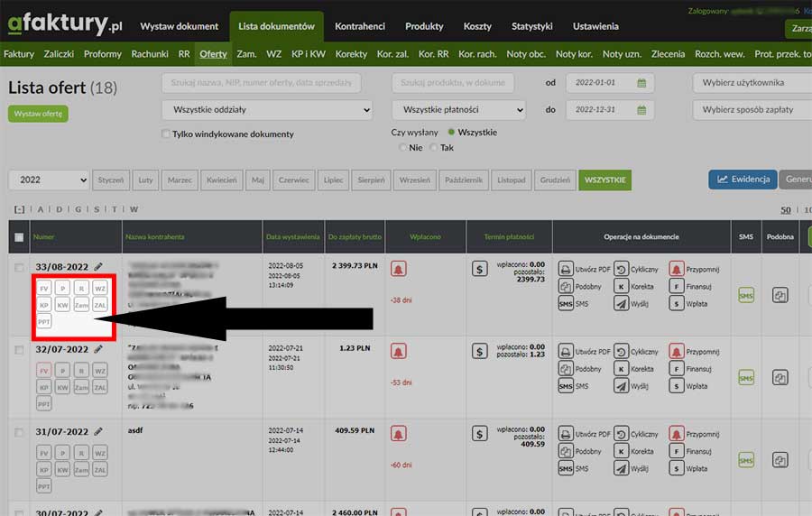Edit offer 32/07-2022 via pencil icon
This screenshot has height=516, width=812.
point(98,349)
